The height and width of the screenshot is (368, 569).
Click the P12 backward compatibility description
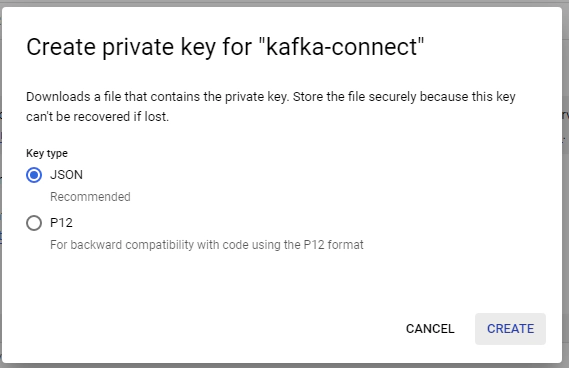[x=207, y=245]
